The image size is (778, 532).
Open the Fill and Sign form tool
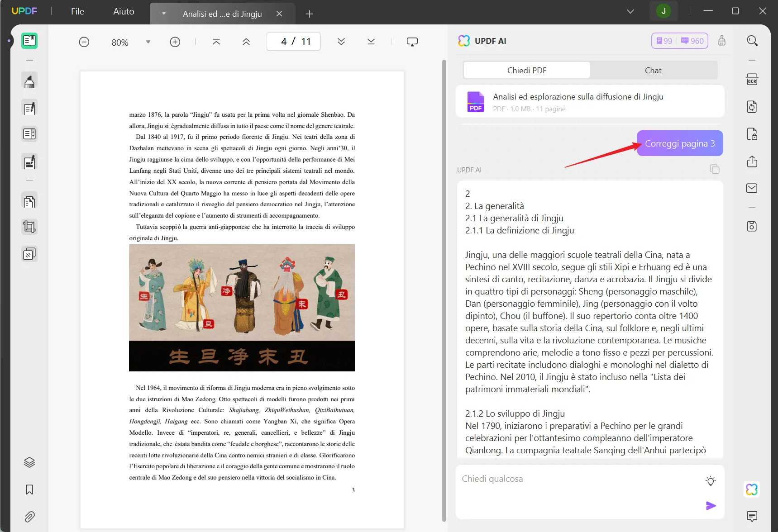point(29,162)
